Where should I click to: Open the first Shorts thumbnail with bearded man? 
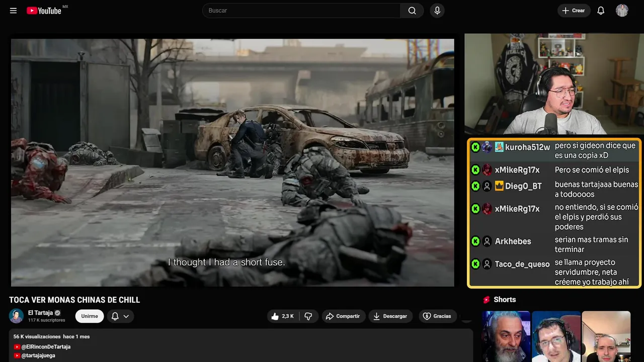click(506, 336)
